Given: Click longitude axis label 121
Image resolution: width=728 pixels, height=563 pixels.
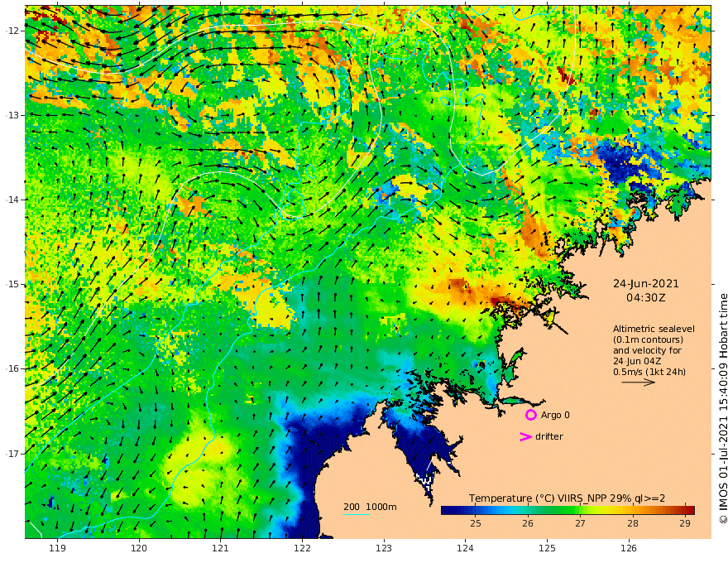Looking at the screenshot, I should (x=221, y=549).
